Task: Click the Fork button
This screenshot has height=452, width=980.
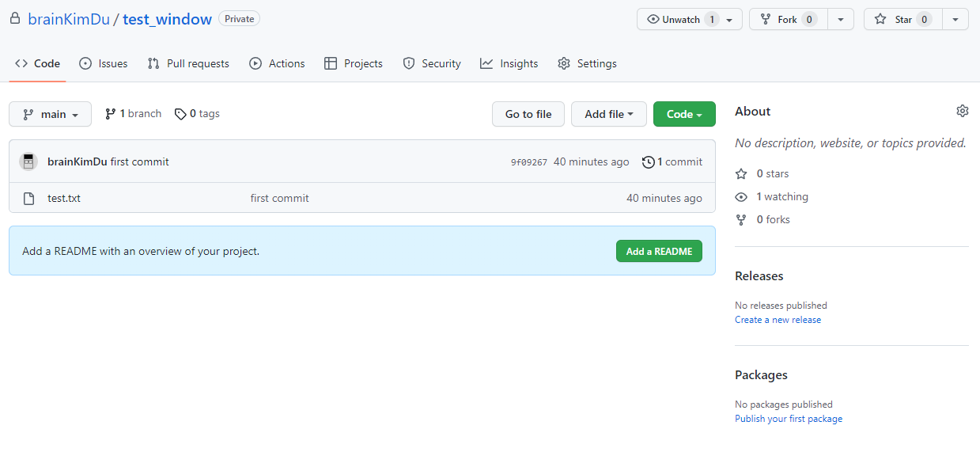Action: pyautogui.click(x=789, y=20)
